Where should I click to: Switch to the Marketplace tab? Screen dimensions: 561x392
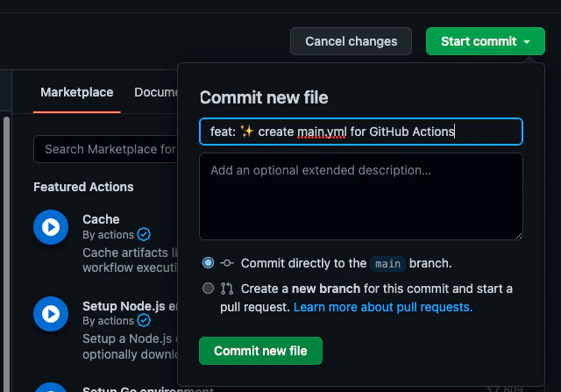click(77, 92)
